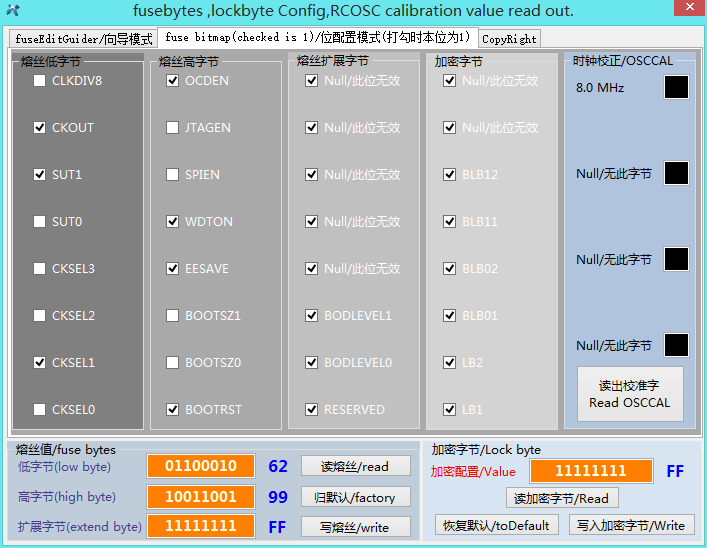Image resolution: width=707 pixels, height=548 pixels.
Task: Uncheck the CKSEL1 checkbox
Action: pos(40,362)
